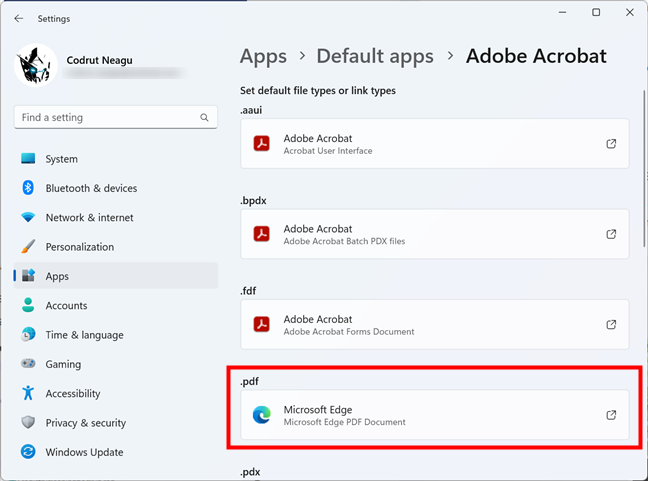The image size is (648, 481).
Task: Open System settings category
Action: point(61,159)
